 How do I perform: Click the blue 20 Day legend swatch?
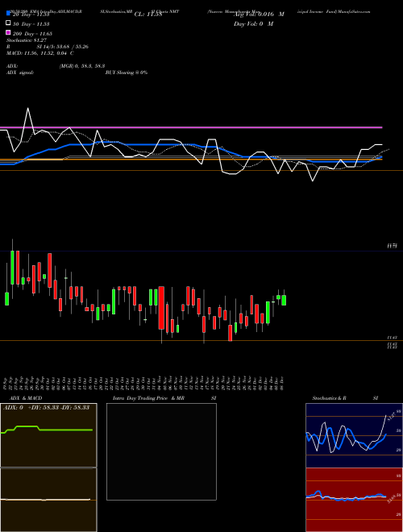pyautogui.click(x=9, y=13)
